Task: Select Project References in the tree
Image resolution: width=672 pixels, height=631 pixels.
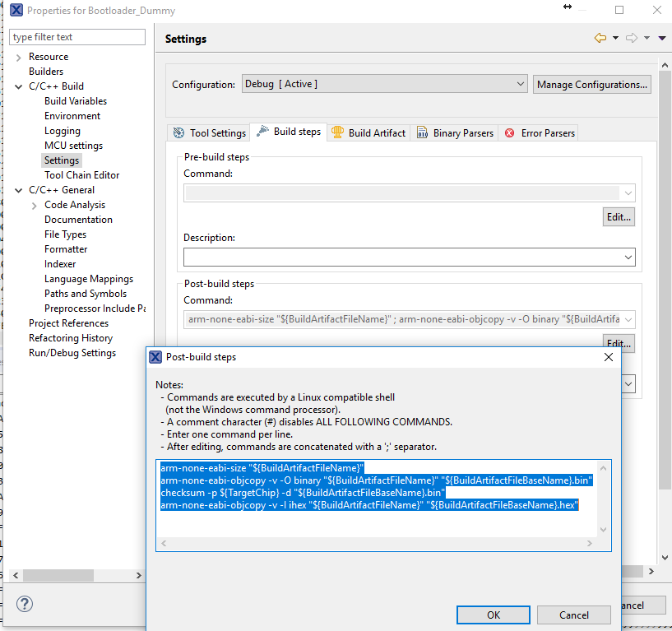Action: 68,323
